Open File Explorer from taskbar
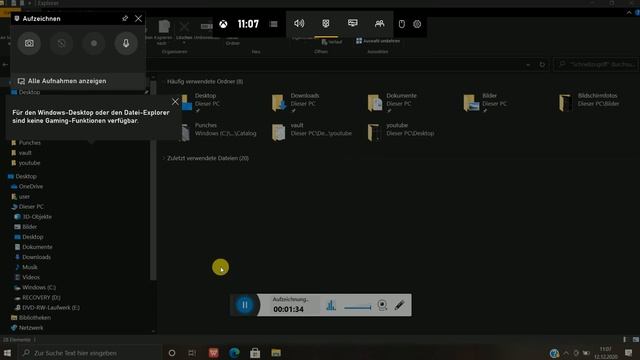 276,353
